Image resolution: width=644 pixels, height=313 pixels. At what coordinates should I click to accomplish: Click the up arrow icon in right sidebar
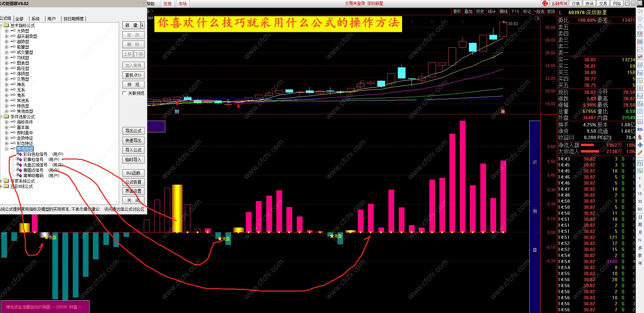pyautogui.click(x=640, y=19)
